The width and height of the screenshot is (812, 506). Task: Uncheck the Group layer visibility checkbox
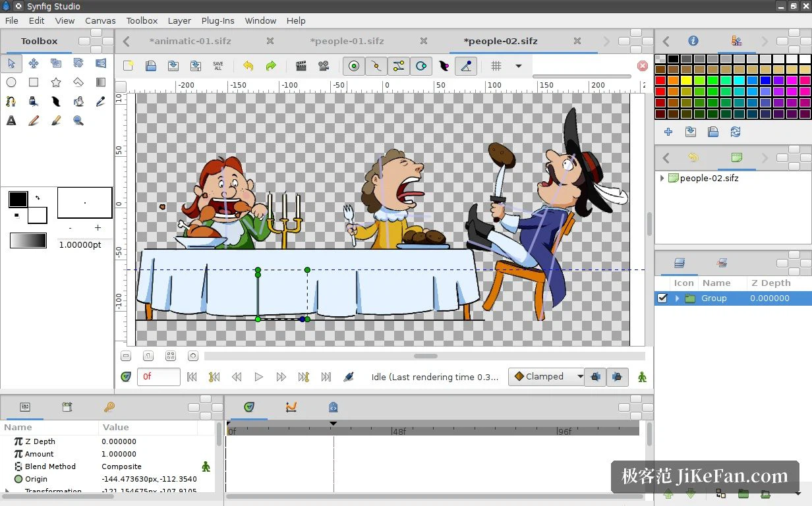[662, 298]
